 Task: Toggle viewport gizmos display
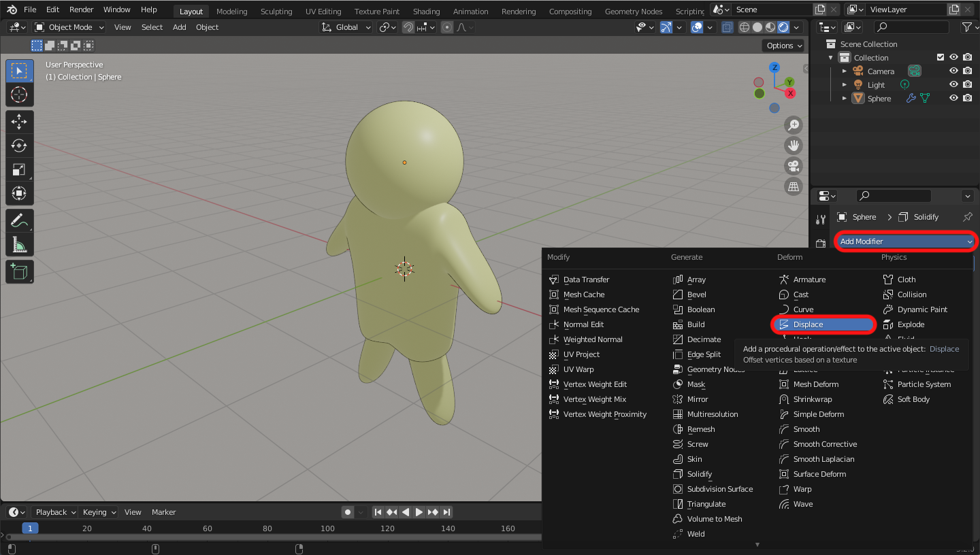pyautogui.click(x=666, y=27)
